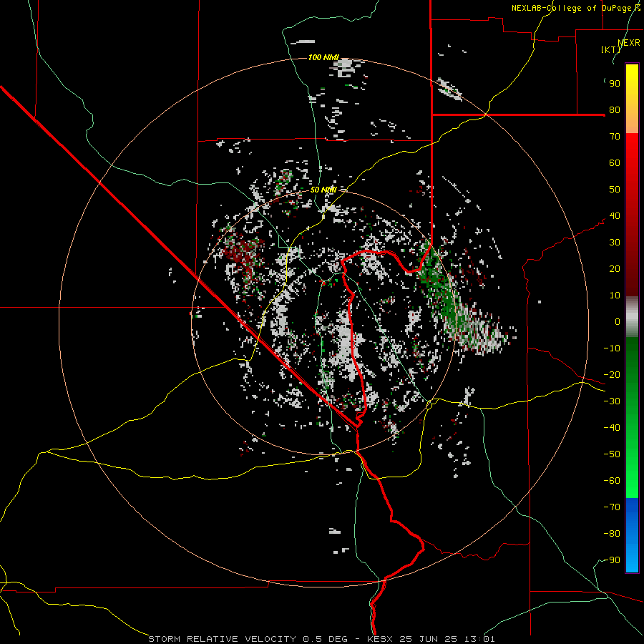Click the positive 10 scale label
Screen dimensions: 644x644
615,296
